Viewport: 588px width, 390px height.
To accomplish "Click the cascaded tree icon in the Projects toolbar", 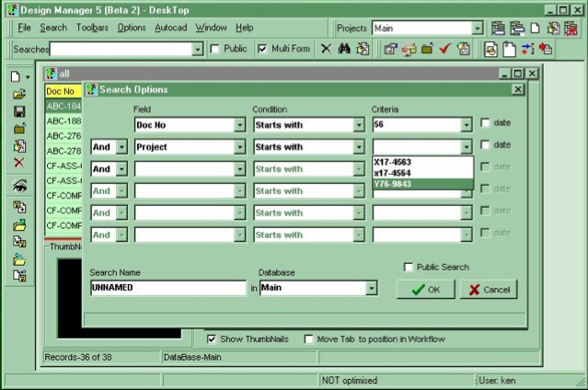I will [517, 29].
